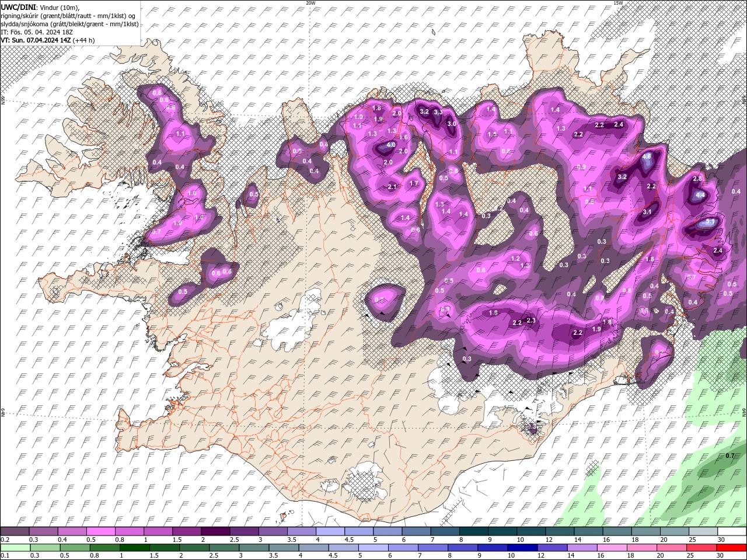The width and height of the screenshot is (747, 560).
Task: Click the 'slydda/snjókoma' description line
Action: tap(69, 24)
